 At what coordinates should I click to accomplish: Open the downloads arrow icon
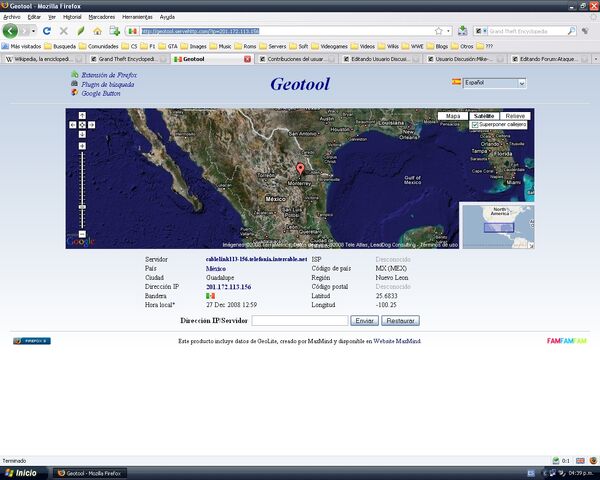[462, 31]
